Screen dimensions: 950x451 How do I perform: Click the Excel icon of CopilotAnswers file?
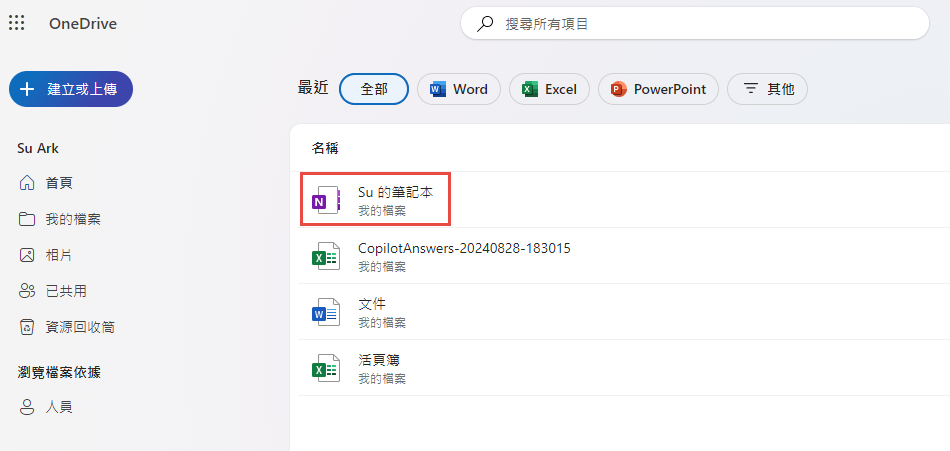[x=326, y=256]
